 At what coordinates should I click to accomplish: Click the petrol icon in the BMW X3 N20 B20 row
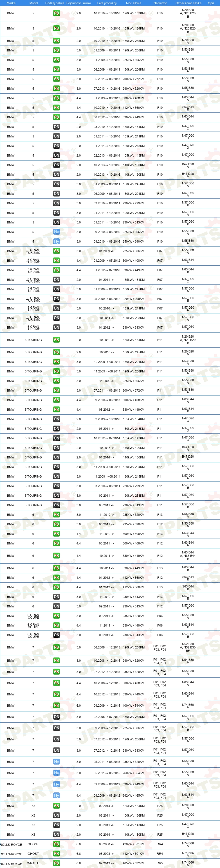click(56, 806)
